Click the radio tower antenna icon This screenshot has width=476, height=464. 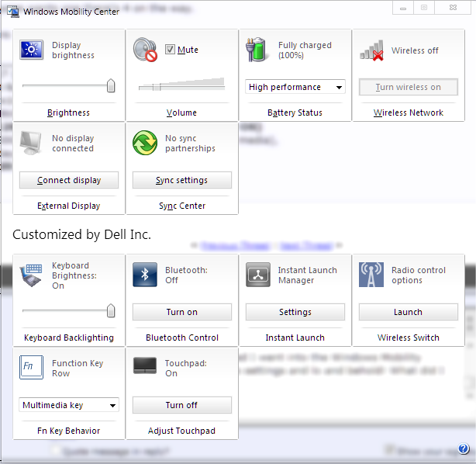tap(371, 275)
